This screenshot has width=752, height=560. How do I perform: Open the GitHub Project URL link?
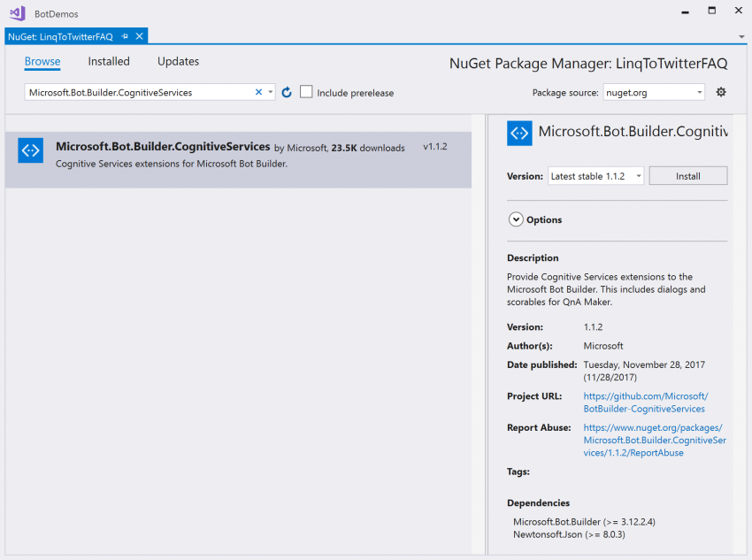click(646, 403)
